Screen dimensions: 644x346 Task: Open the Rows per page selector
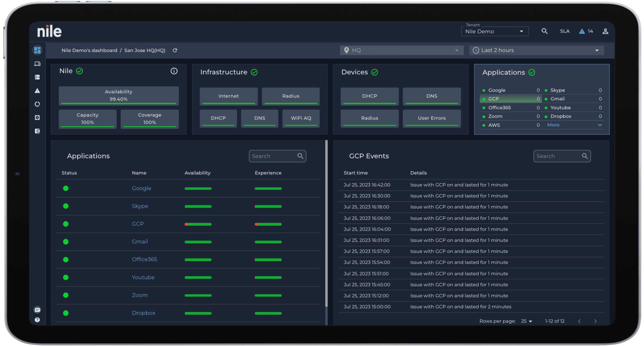(x=526, y=321)
